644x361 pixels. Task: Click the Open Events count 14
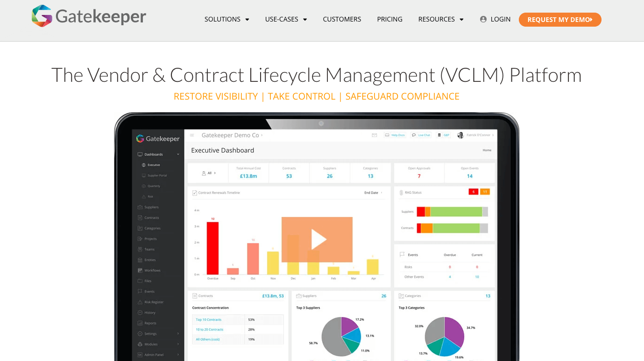point(470,176)
